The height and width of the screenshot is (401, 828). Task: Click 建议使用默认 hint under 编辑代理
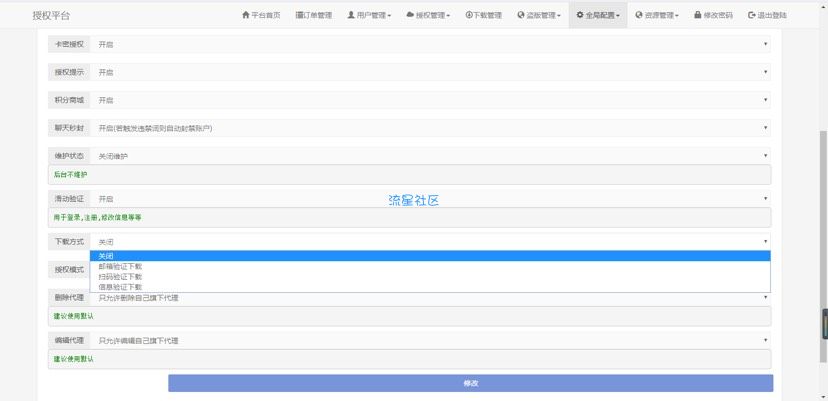coord(74,359)
